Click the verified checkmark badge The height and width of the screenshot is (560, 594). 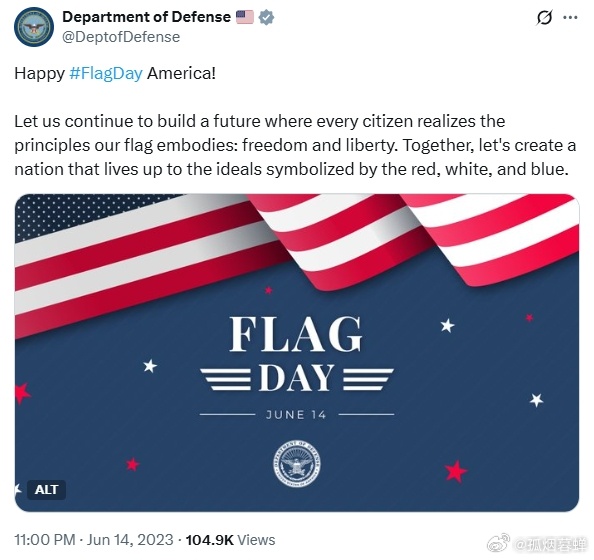(x=266, y=17)
